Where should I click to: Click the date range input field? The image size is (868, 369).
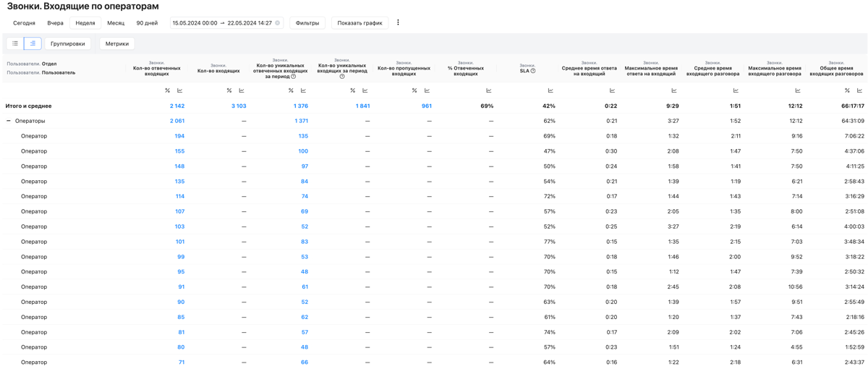[222, 23]
